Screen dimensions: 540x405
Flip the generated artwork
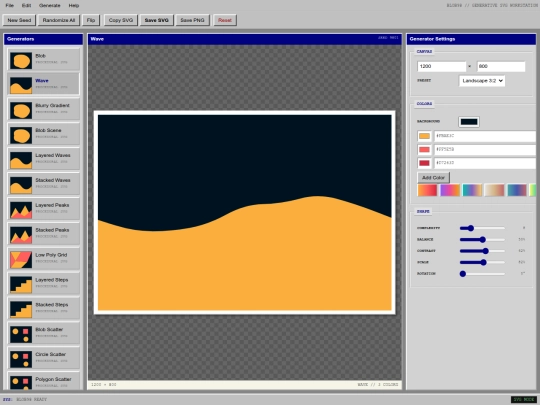point(91,20)
